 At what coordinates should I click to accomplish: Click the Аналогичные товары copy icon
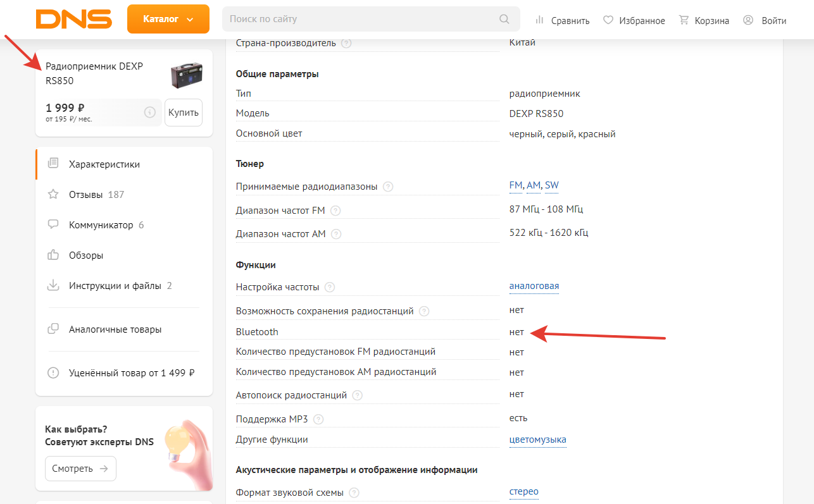[x=53, y=329]
